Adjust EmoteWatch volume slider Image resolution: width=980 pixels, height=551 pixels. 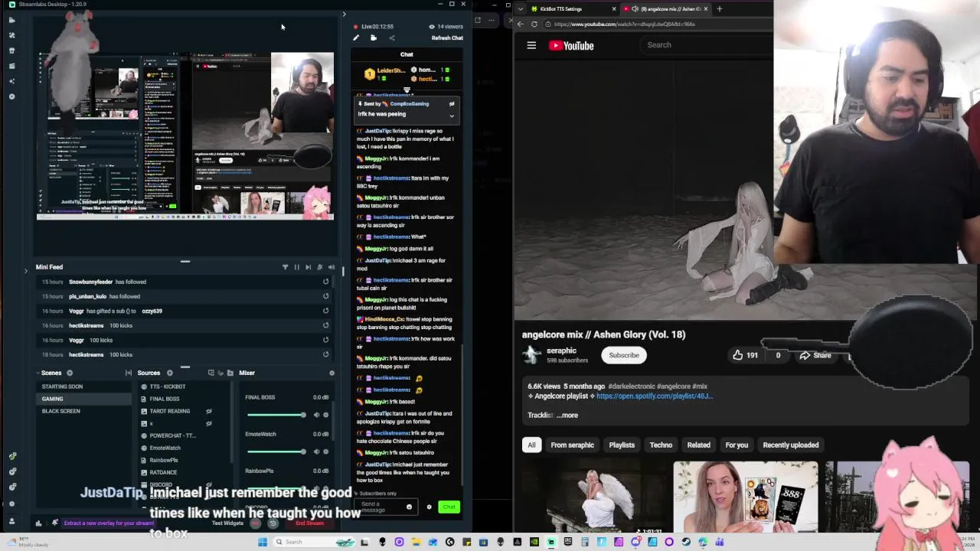tap(276, 452)
